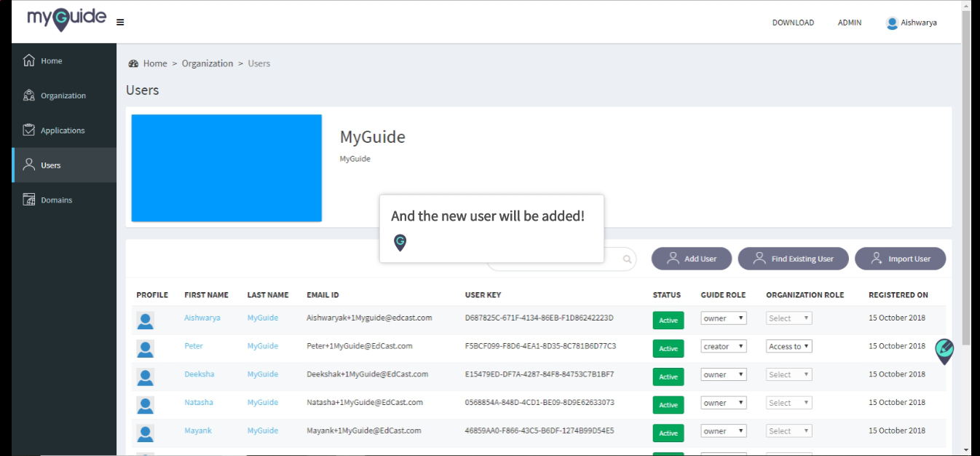This screenshot has width=980, height=456.
Task: Open Organization Role dropdown for Deeksha
Action: 789,374
